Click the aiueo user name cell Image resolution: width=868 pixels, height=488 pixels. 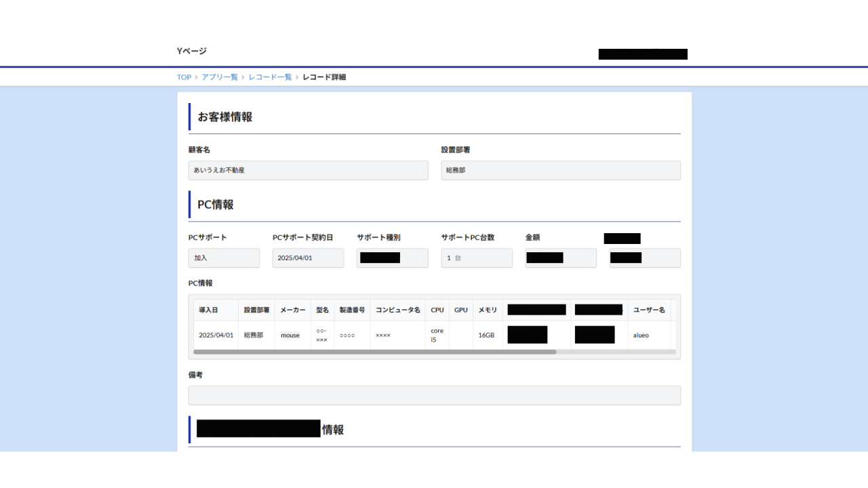[x=641, y=335]
